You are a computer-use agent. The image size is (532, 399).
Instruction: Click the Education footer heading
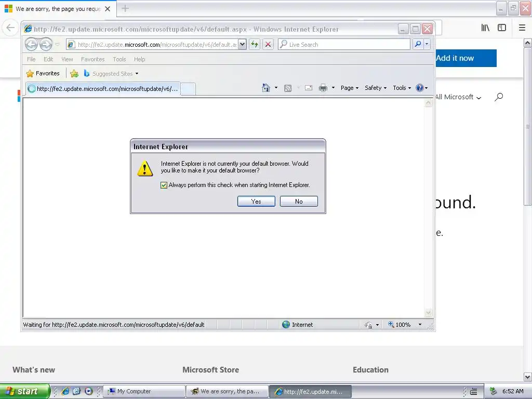coord(370,370)
